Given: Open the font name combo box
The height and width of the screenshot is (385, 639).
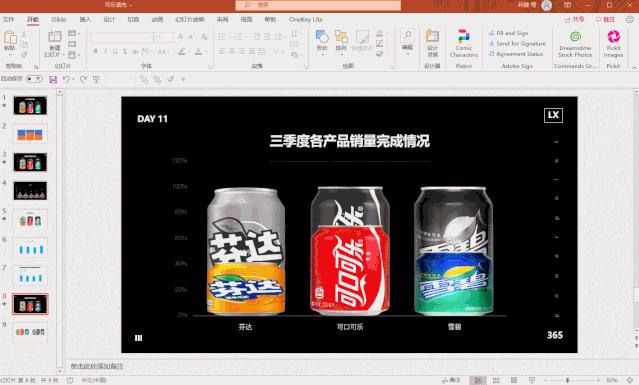Looking at the screenshot, I should click(121, 37).
